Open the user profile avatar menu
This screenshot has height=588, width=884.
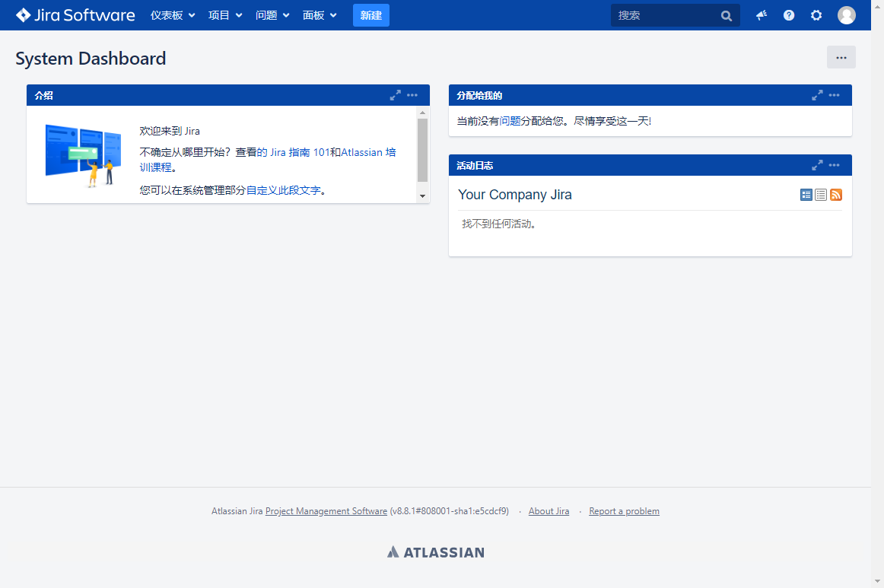[846, 15]
